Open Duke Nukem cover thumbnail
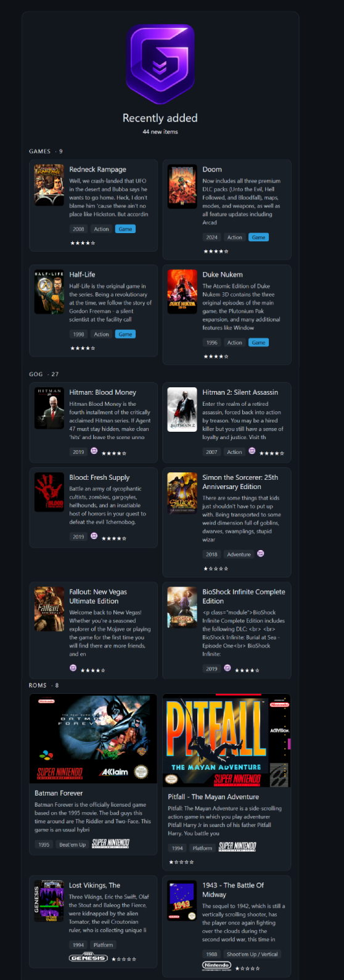This screenshot has width=344, height=980. pos(182,292)
